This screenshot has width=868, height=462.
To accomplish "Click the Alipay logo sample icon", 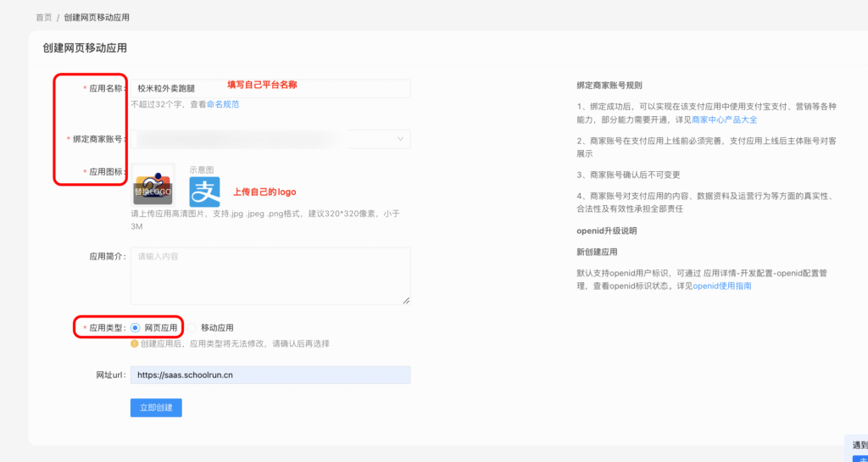I will tap(204, 192).
